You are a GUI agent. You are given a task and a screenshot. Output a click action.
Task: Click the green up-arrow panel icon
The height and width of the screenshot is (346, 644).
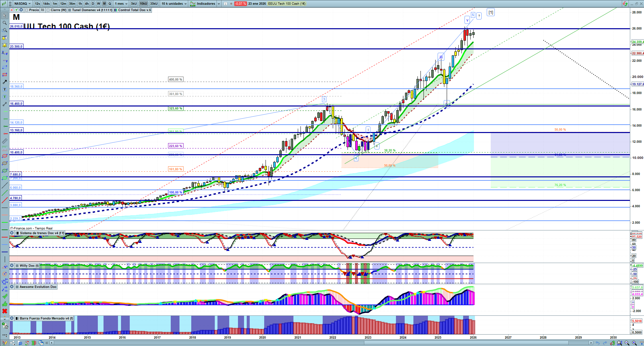(16, 10)
